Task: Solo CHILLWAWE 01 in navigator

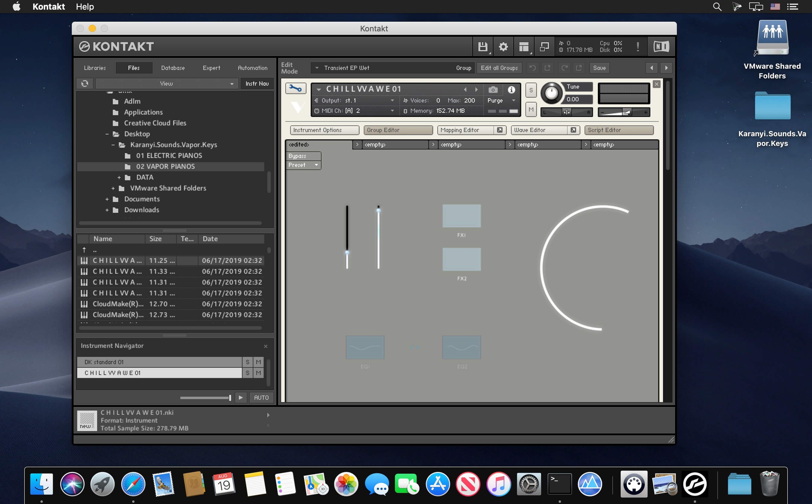Action: (x=247, y=373)
